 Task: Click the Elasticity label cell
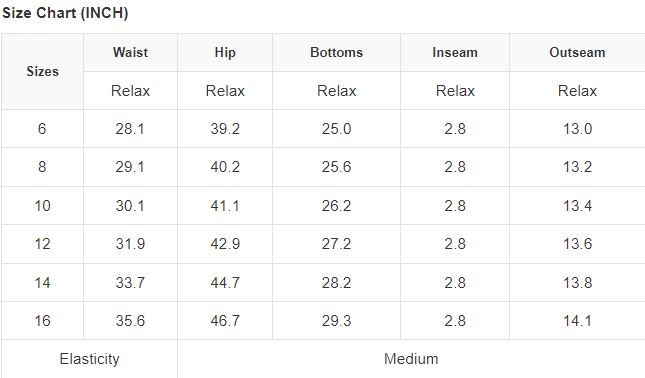click(89, 359)
